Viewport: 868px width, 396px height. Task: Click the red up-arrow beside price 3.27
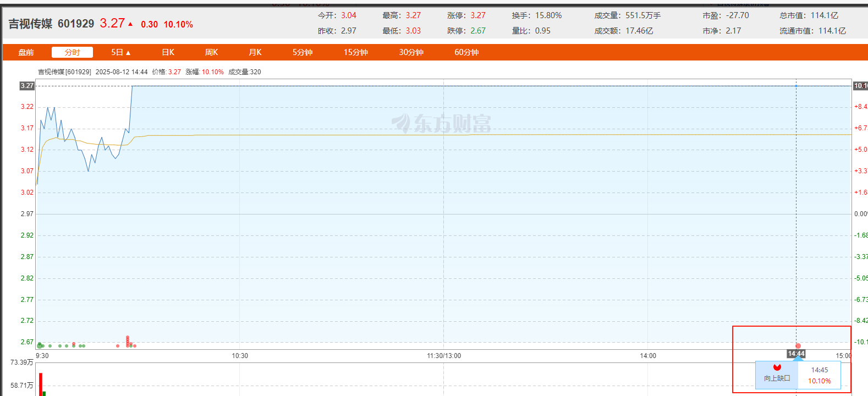coord(130,24)
